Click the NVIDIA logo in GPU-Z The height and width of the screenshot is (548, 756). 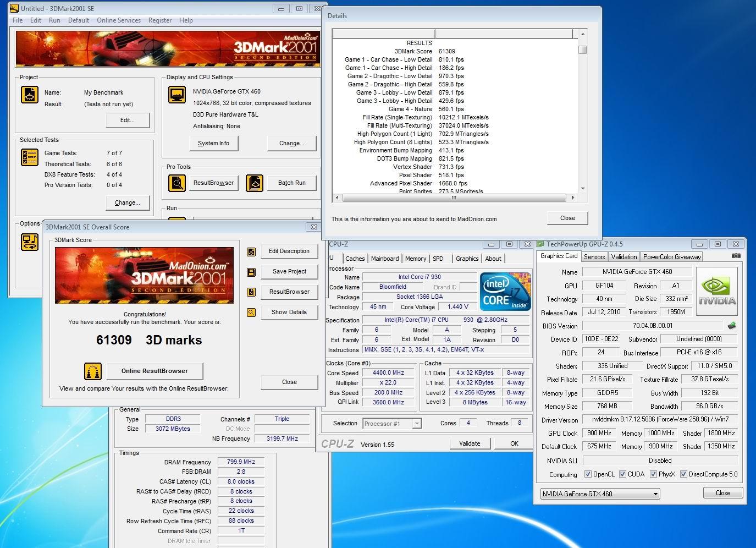(x=718, y=291)
